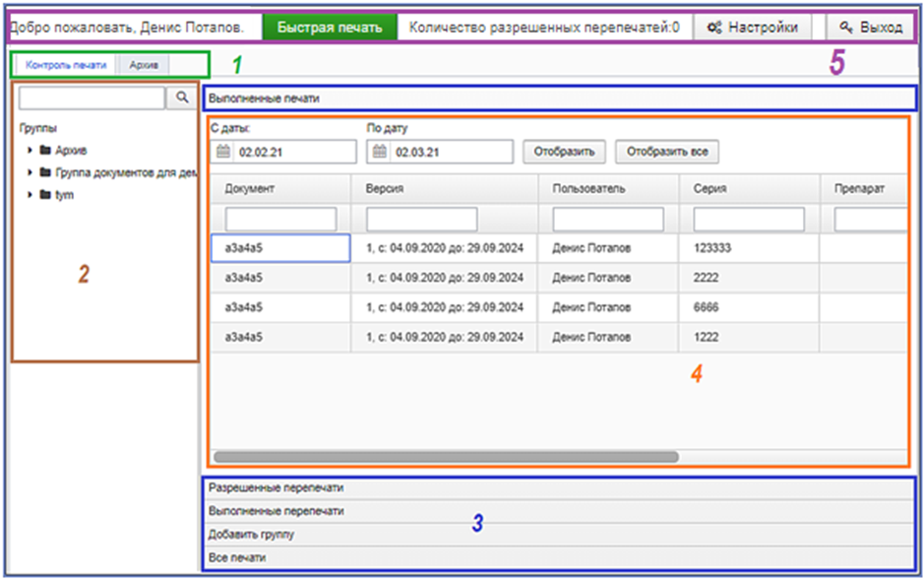
Task: Click folder icon of 'Группа документов для дем'
Action: click(x=45, y=172)
